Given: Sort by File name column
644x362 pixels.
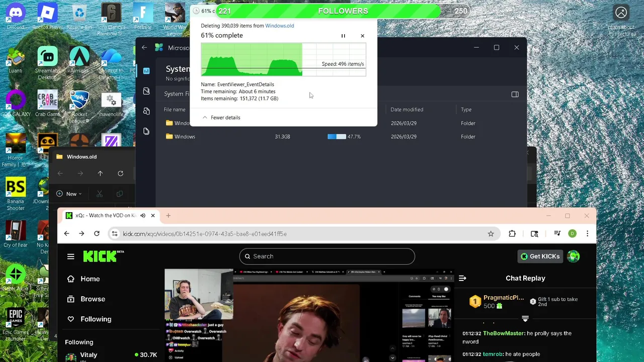Looking at the screenshot, I should [x=175, y=110].
